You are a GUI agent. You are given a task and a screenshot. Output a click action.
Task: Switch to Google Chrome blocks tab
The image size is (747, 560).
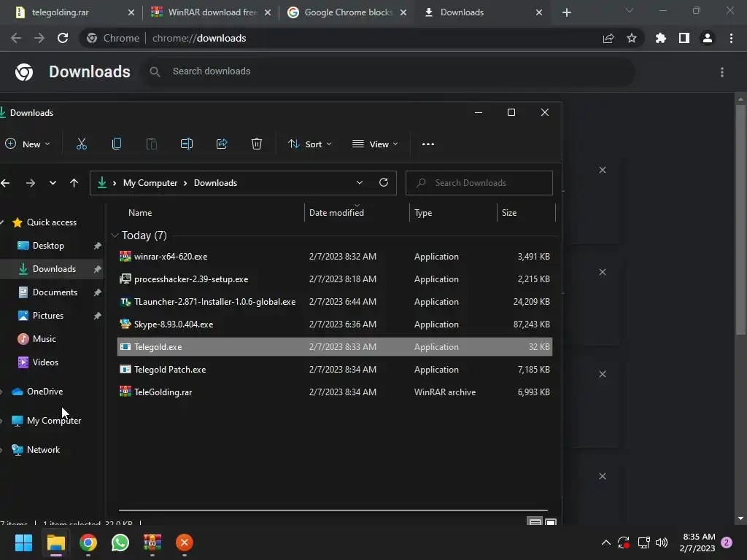point(348,12)
